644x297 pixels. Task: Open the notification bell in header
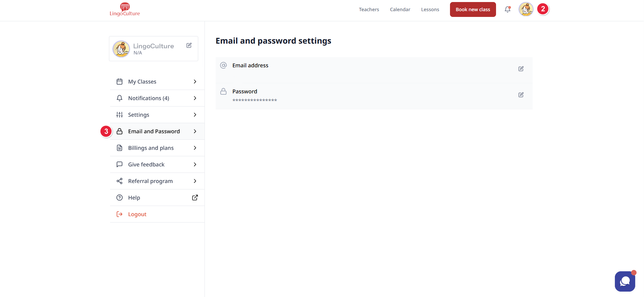pyautogui.click(x=507, y=9)
